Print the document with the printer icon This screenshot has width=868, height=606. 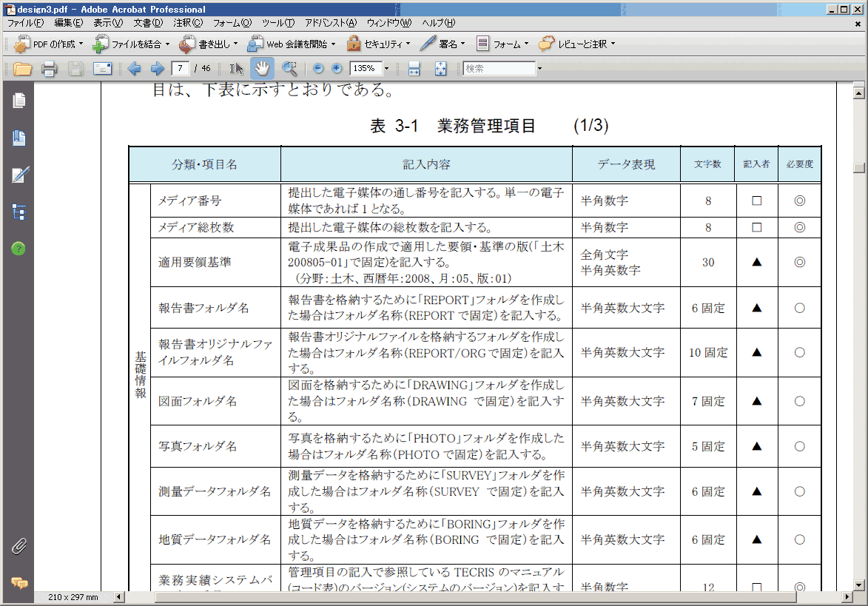[x=50, y=69]
